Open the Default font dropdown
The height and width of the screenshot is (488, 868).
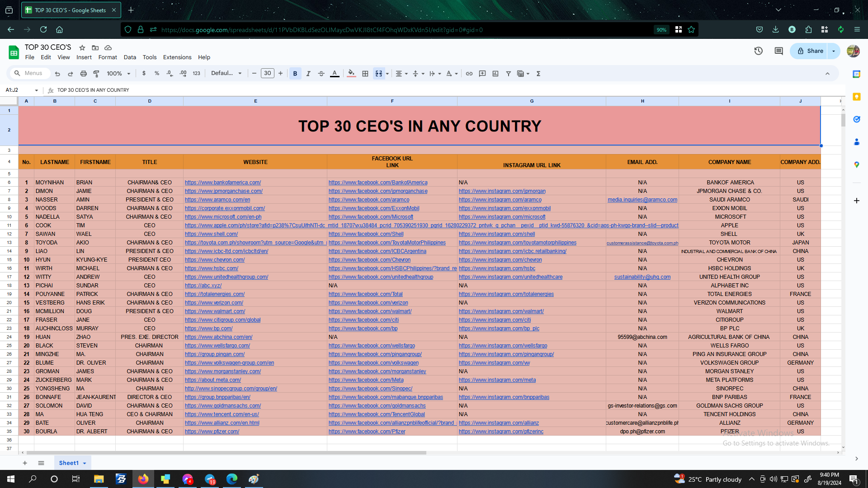[x=226, y=73]
